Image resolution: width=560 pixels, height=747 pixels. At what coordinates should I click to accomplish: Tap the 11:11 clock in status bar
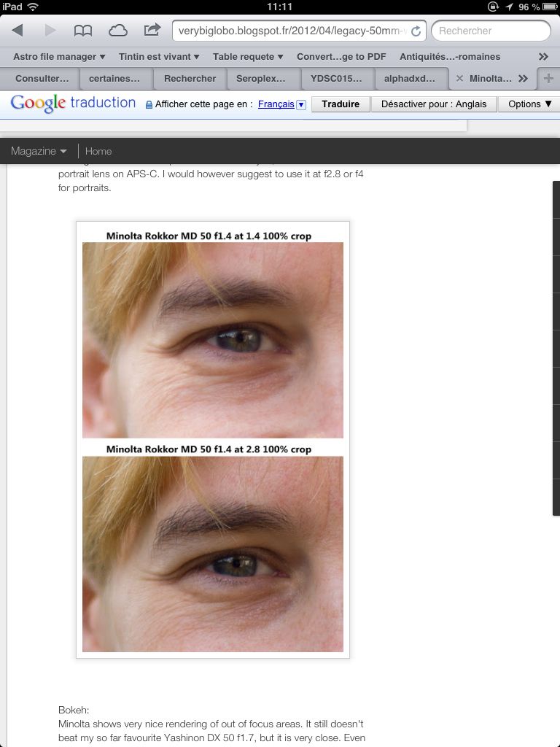[279, 7]
